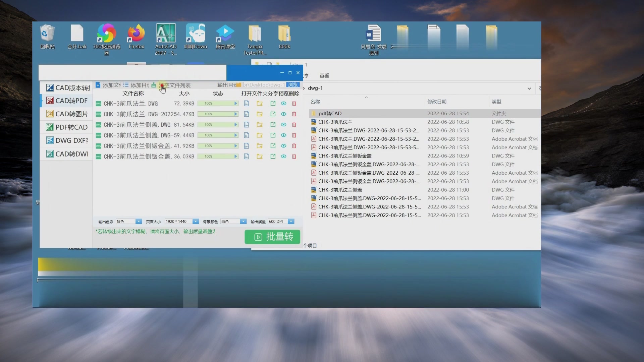The height and width of the screenshot is (362, 644).
Task: Click the progress bar of the 54.47KB file
Action: [218, 114]
